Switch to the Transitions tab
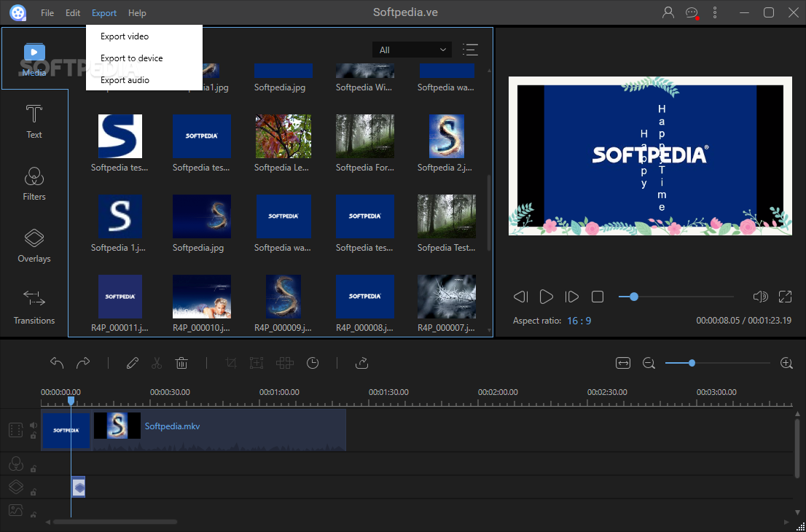The height and width of the screenshot is (532, 806). 34,308
